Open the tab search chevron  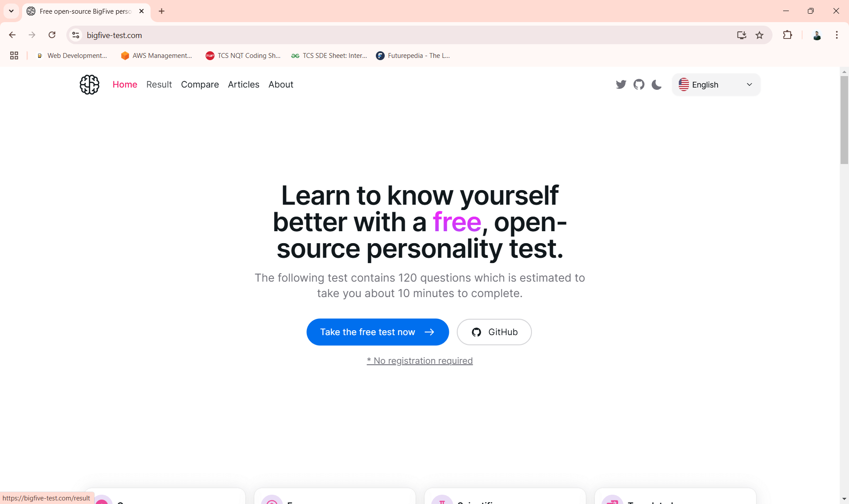coord(11,11)
